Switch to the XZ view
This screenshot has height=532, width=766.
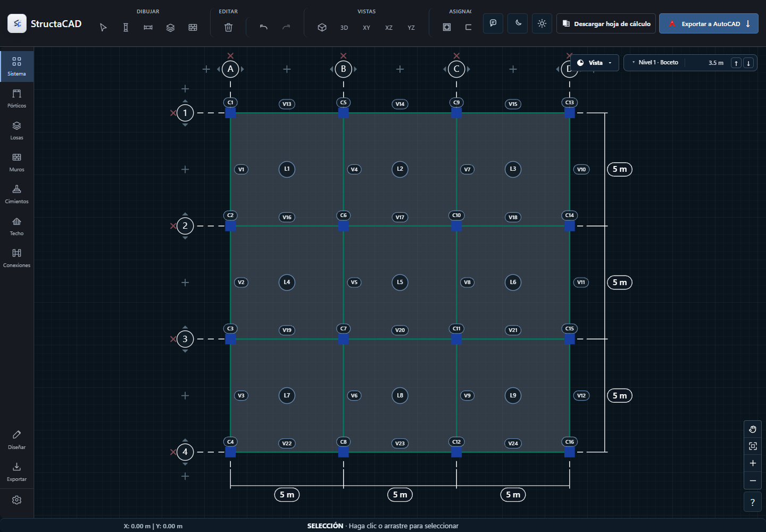tap(389, 28)
